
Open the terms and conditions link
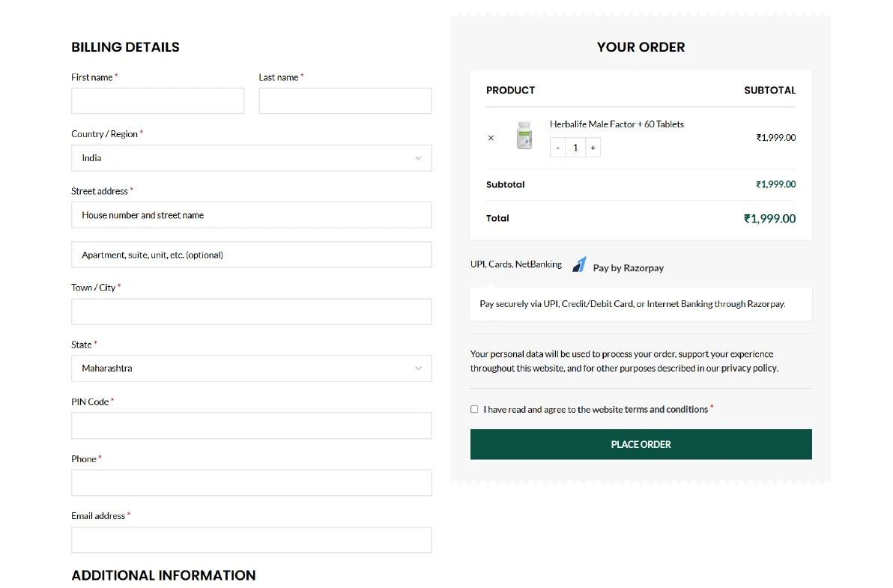(666, 410)
